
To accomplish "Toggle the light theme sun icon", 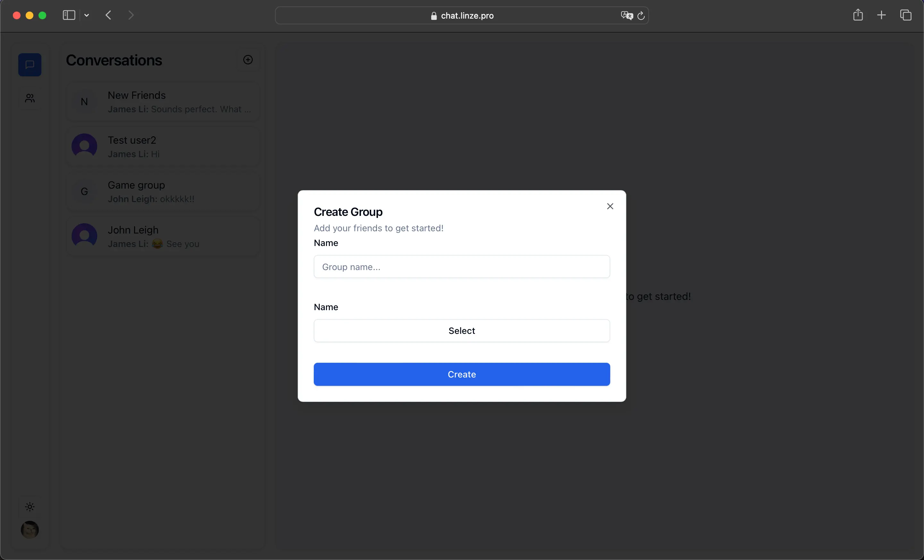I will click(30, 507).
